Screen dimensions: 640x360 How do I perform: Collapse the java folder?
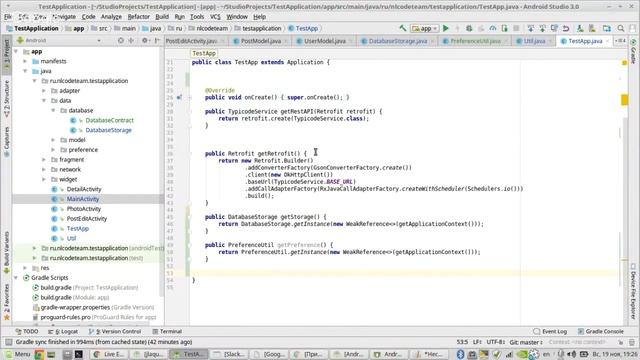[25, 71]
